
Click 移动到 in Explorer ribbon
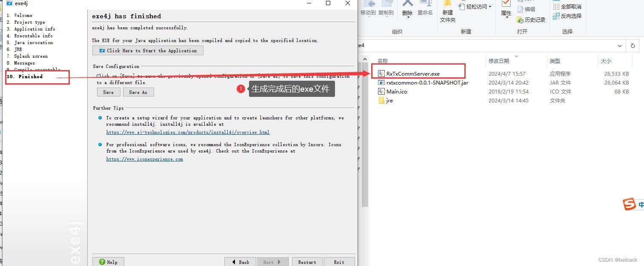pos(368,8)
